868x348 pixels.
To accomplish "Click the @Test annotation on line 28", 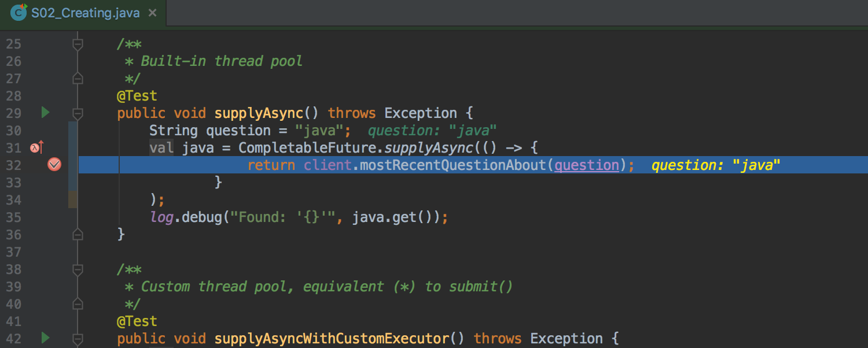I will click(x=137, y=96).
